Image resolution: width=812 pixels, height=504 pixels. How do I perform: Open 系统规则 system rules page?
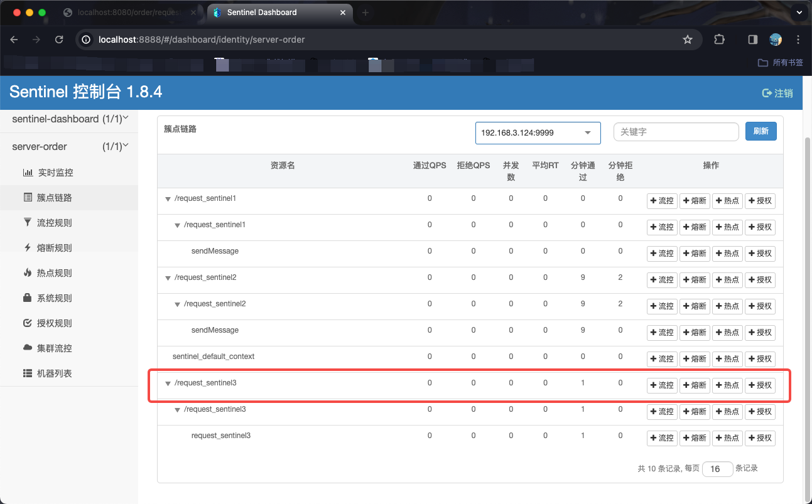(x=48, y=298)
